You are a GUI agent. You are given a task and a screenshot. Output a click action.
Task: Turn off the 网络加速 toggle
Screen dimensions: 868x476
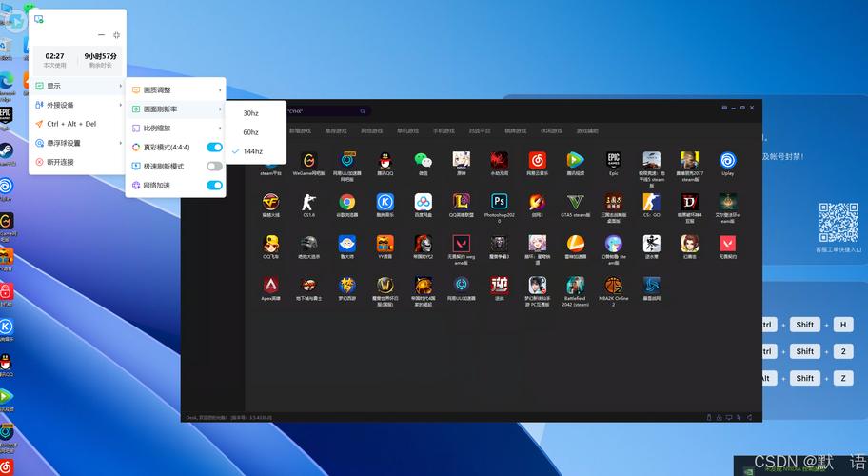214,185
